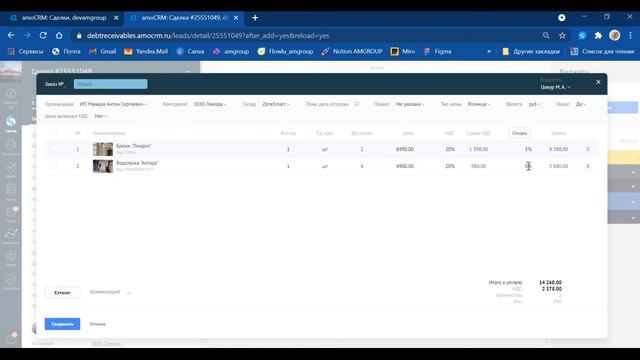
Task: Open the Комментарий field
Action: point(105,292)
